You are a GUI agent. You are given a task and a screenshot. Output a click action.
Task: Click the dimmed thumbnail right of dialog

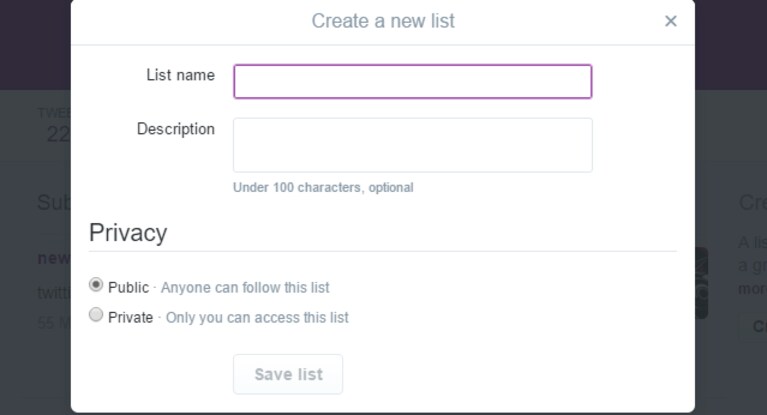click(701, 283)
